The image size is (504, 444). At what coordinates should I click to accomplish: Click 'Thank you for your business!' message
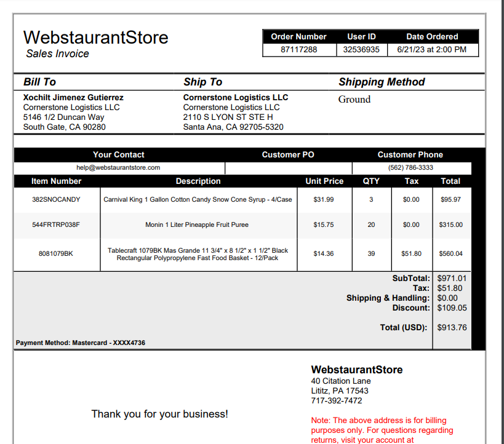tap(160, 414)
